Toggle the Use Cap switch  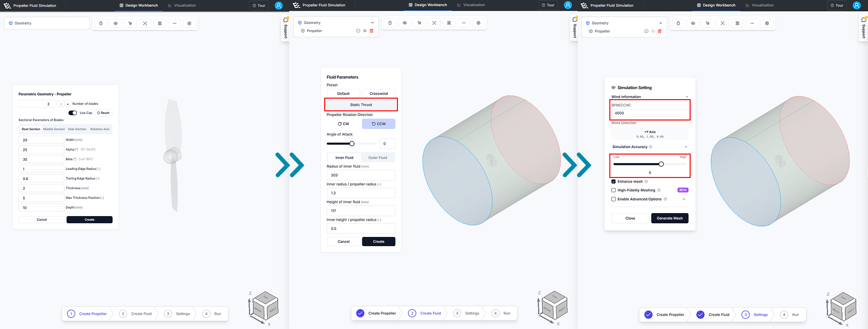[x=73, y=113]
